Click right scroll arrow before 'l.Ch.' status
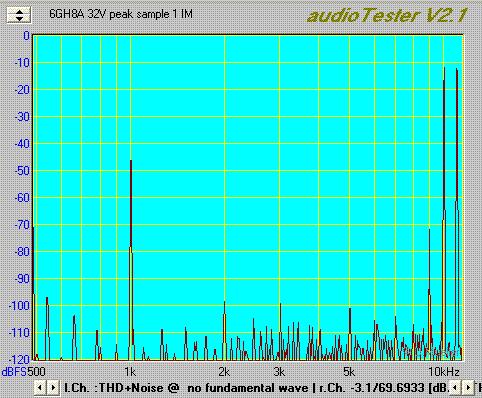This screenshot has width=482, height=398. coord(53,388)
